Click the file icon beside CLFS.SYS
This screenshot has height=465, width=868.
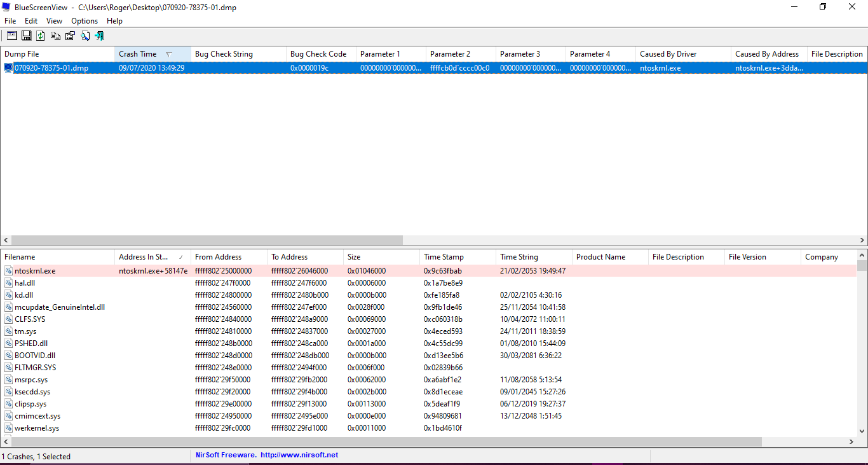tap(8, 319)
